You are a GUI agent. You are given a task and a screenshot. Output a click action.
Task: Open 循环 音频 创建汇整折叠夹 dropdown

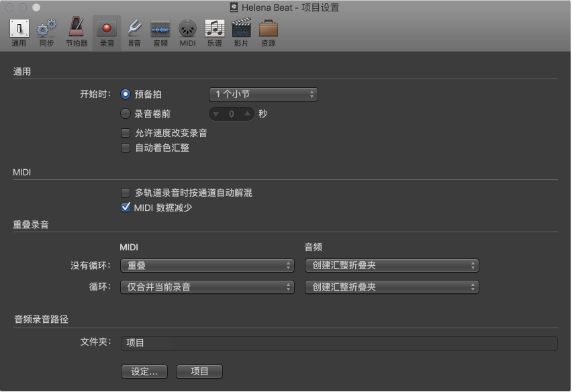point(392,287)
